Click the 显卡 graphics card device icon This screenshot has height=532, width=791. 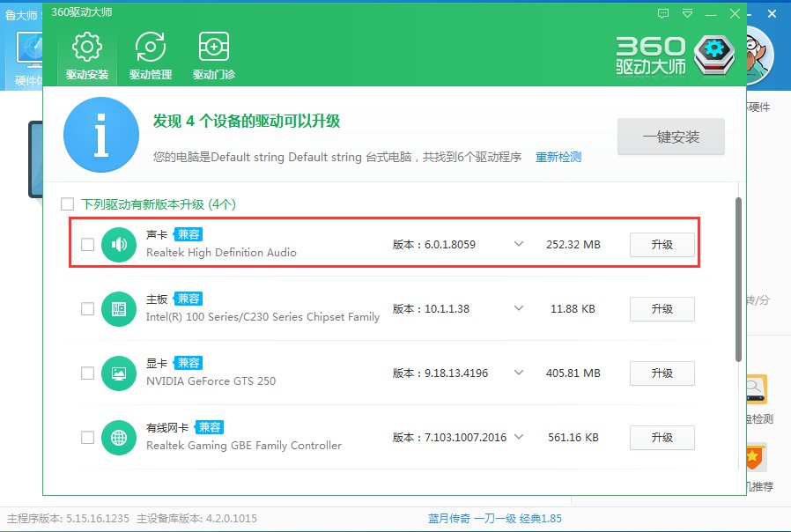[119, 373]
